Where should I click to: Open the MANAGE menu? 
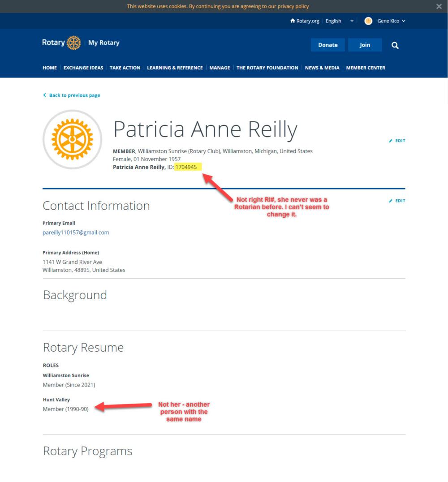[x=220, y=68]
